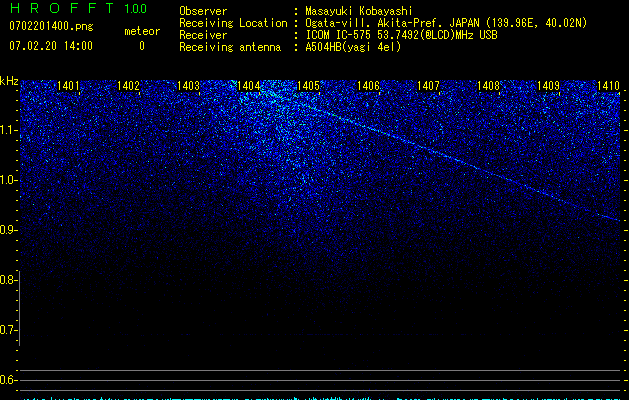Click the 1407 time marker
629x400 pixels.
click(x=428, y=85)
